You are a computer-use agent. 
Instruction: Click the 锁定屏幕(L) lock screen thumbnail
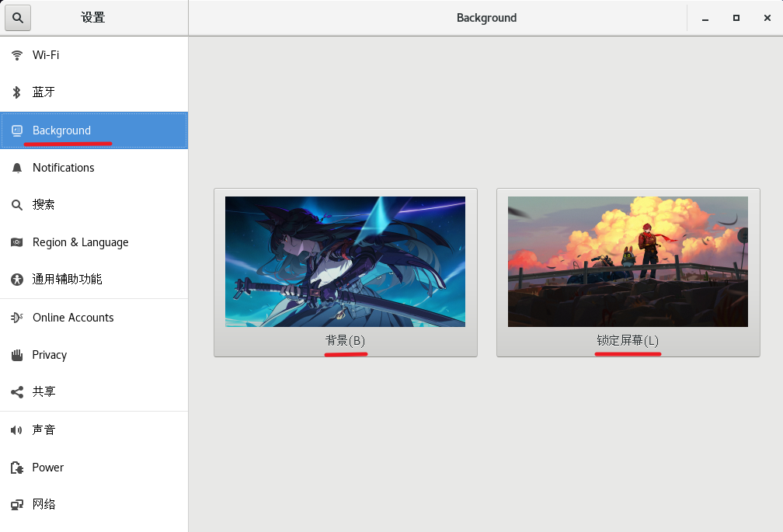628,262
